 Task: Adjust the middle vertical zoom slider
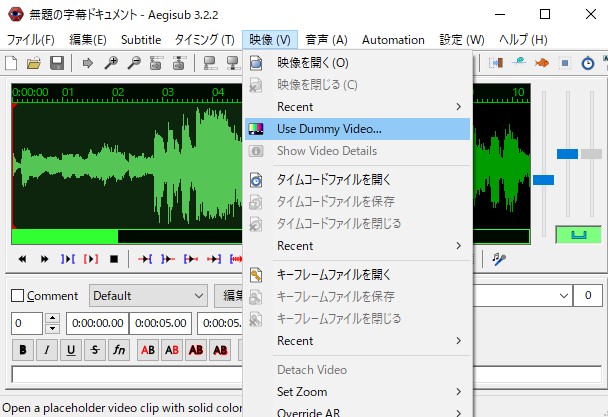[567, 154]
